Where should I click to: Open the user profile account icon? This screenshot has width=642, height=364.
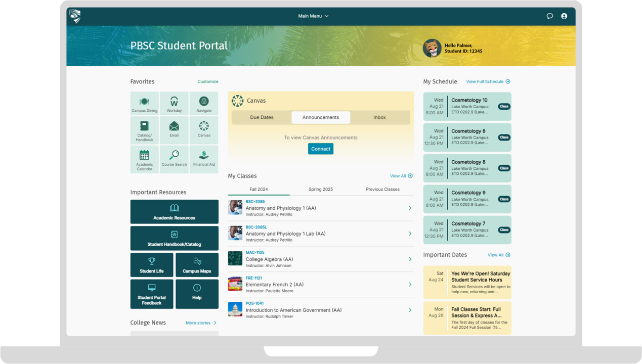pos(564,16)
